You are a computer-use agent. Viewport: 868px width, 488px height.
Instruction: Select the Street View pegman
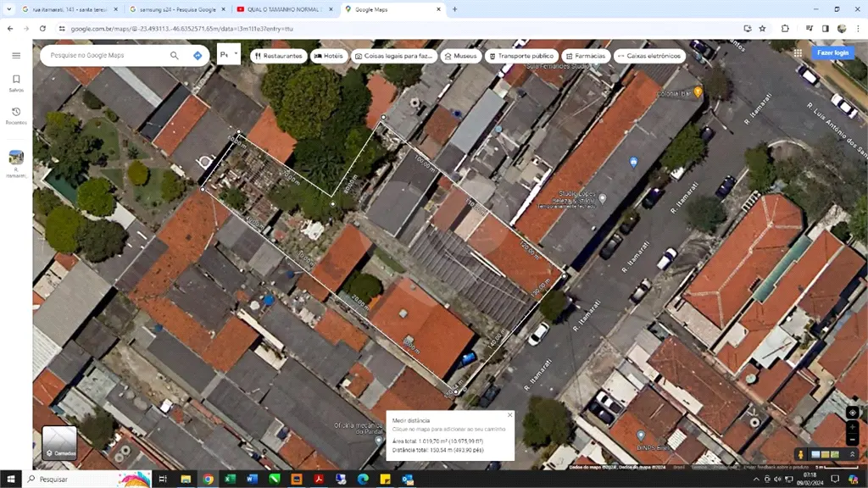(800, 455)
